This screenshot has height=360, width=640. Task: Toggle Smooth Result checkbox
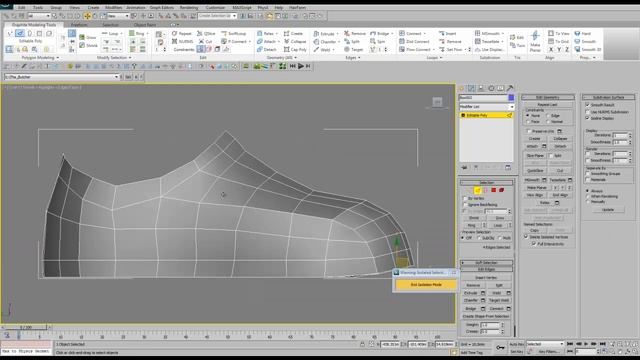click(x=588, y=105)
